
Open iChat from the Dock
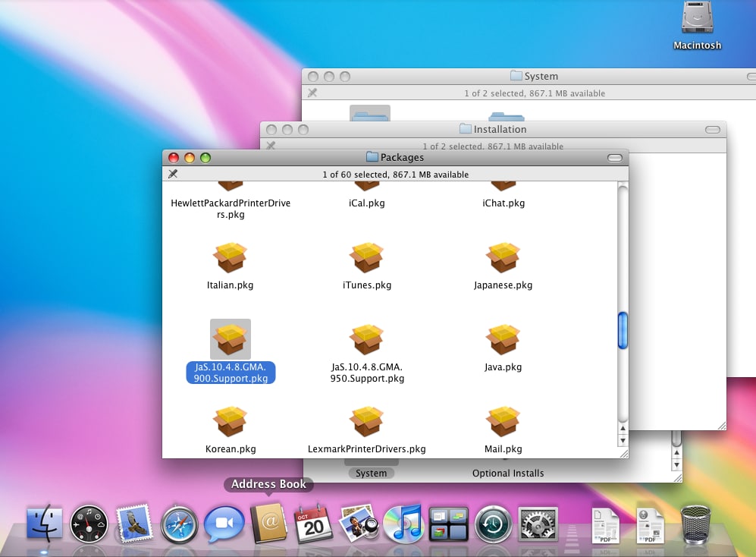click(224, 524)
